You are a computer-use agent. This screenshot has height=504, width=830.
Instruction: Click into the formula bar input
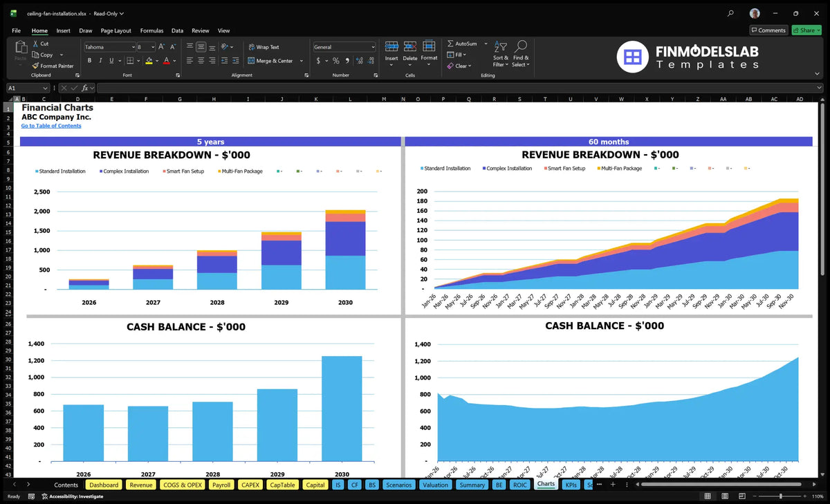(459, 88)
